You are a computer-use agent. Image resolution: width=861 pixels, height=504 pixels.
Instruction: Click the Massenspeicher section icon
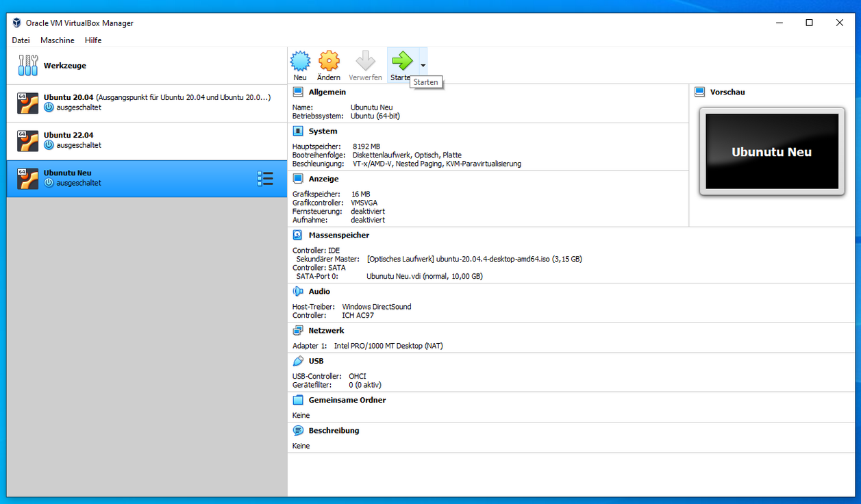(x=298, y=235)
